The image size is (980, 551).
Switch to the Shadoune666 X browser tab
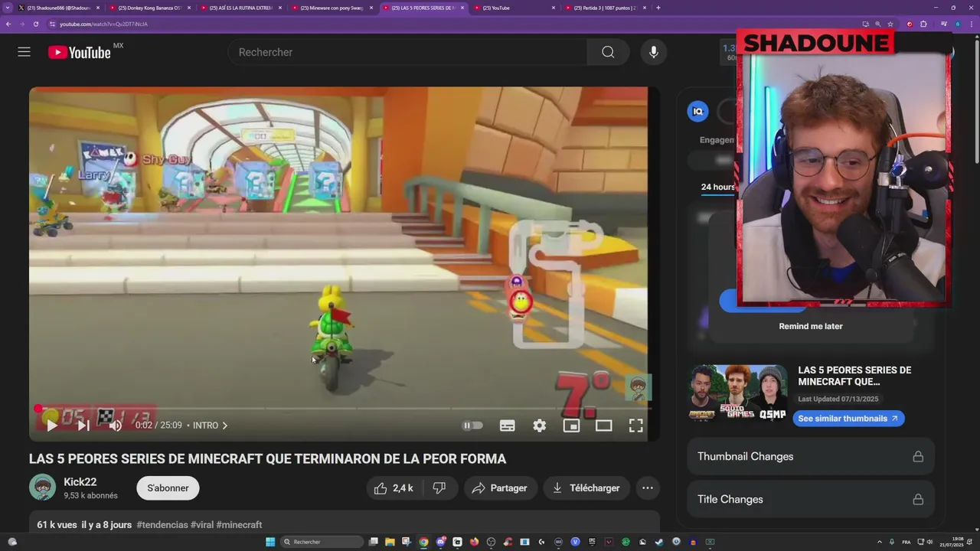58,8
